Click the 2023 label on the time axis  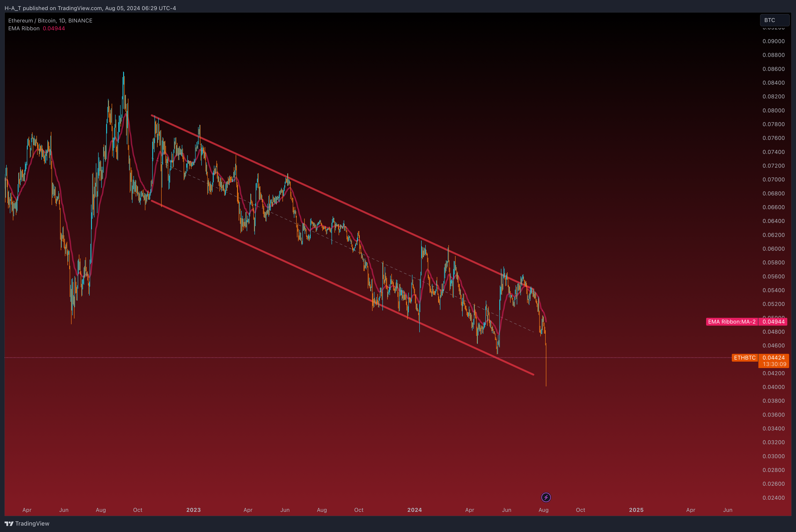(193, 510)
